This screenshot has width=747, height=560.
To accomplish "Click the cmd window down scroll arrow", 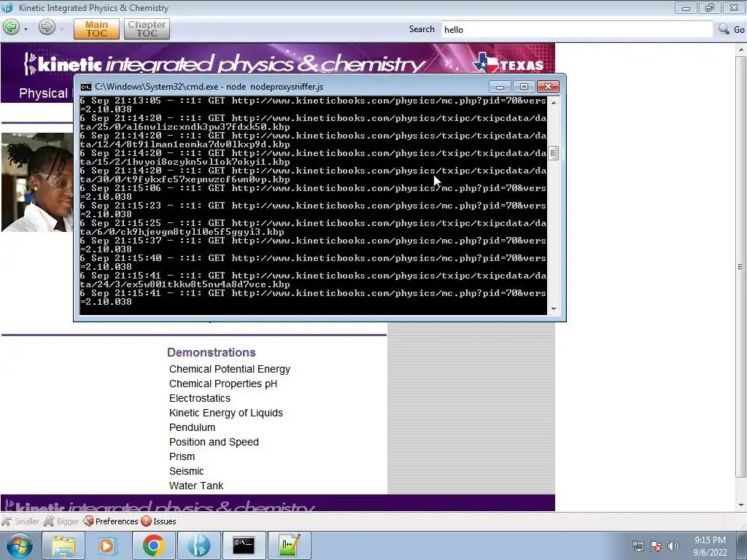I will coord(553,309).
